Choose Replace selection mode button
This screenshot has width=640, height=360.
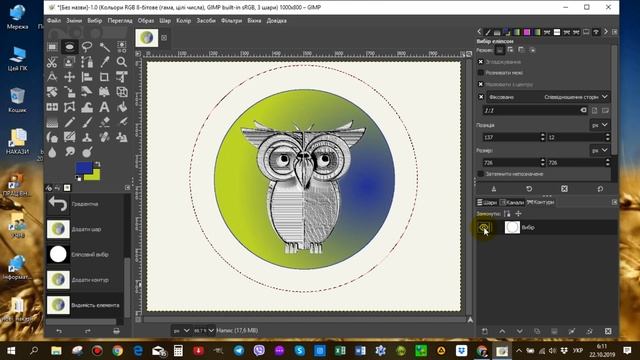pos(500,50)
